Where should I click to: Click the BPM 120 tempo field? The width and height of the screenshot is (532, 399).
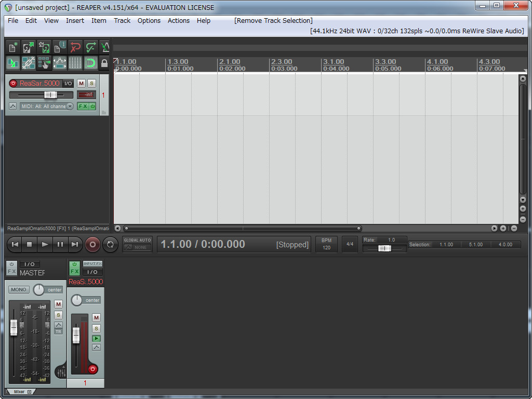[x=326, y=244]
